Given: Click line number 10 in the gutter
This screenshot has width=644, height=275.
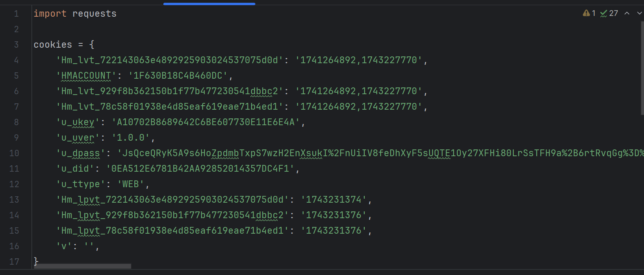Looking at the screenshot, I should click(14, 153).
